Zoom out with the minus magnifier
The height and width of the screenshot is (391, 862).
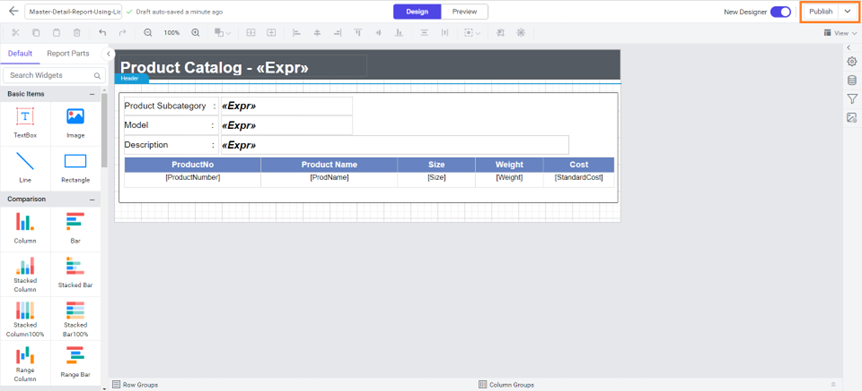(x=148, y=33)
